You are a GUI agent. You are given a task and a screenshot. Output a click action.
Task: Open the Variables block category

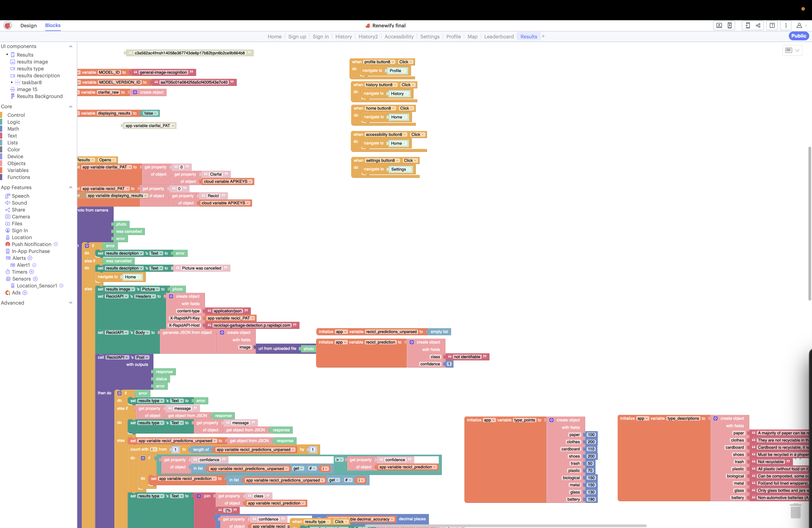coord(18,170)
